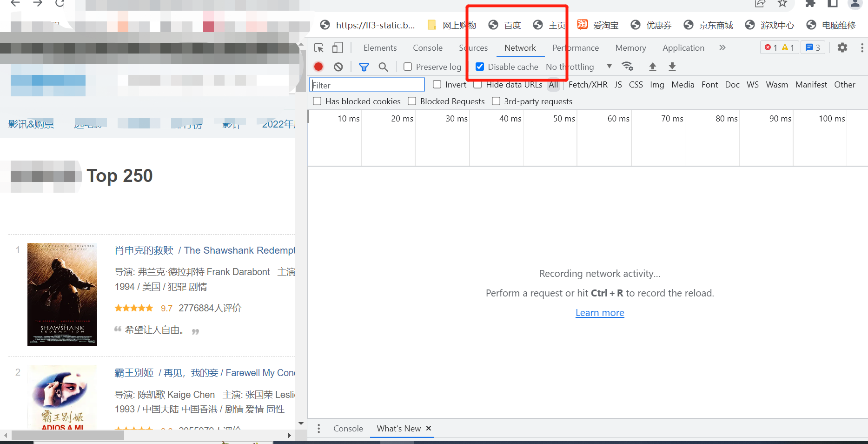This screenshot has width=868, height=444.
Task: Clear the network log icon
Action: tap(338, 67)
